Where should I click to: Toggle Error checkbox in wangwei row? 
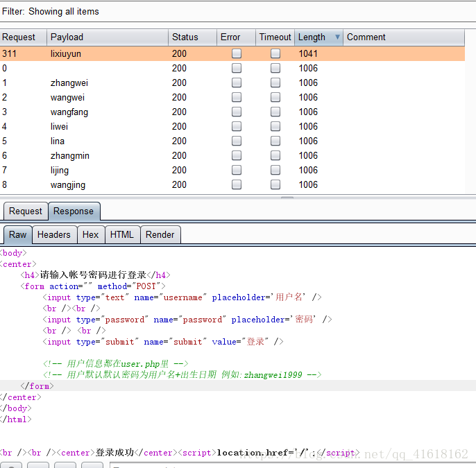tap(237, 97)
